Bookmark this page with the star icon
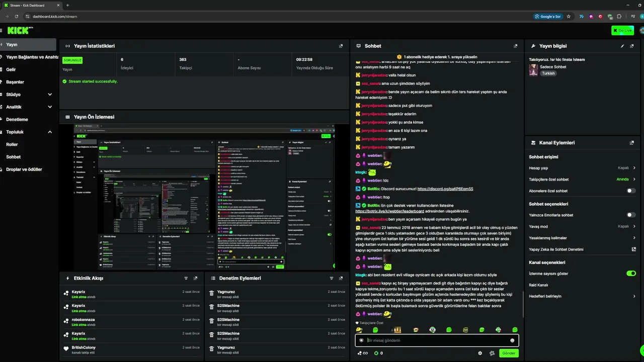The height and width of the screenshot is (362, 644). [x=569, y=16]
